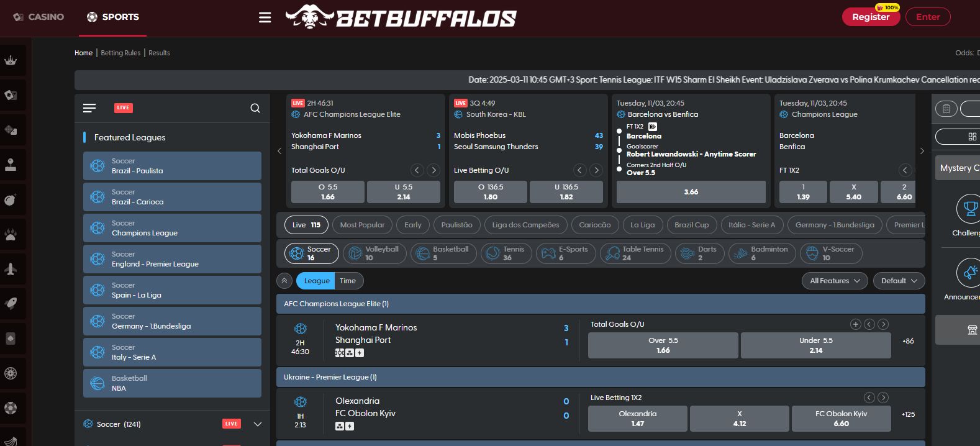Select the Brazil Cup tab

click(692, 225)
